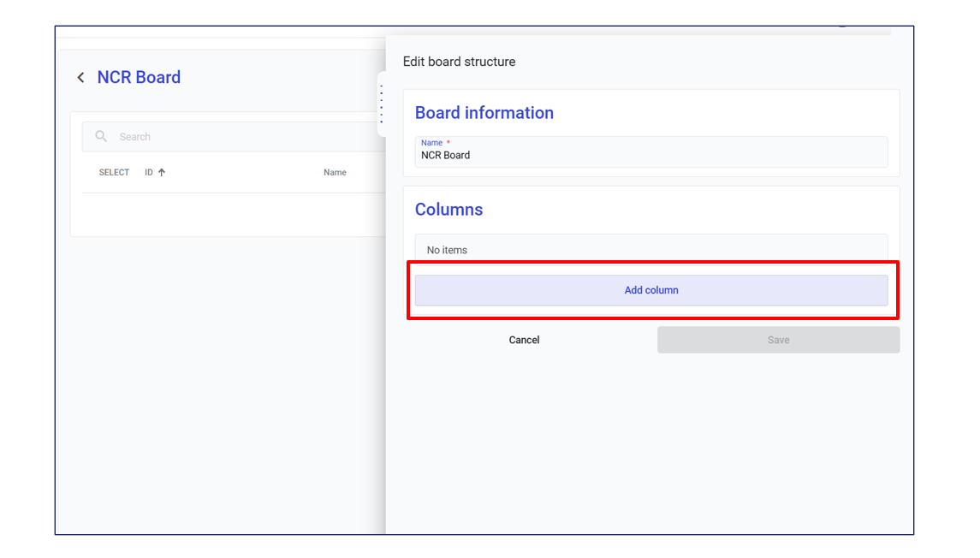980x558 pixels.
Task: Click the empty table area below headers
Action: coord(231,214)
